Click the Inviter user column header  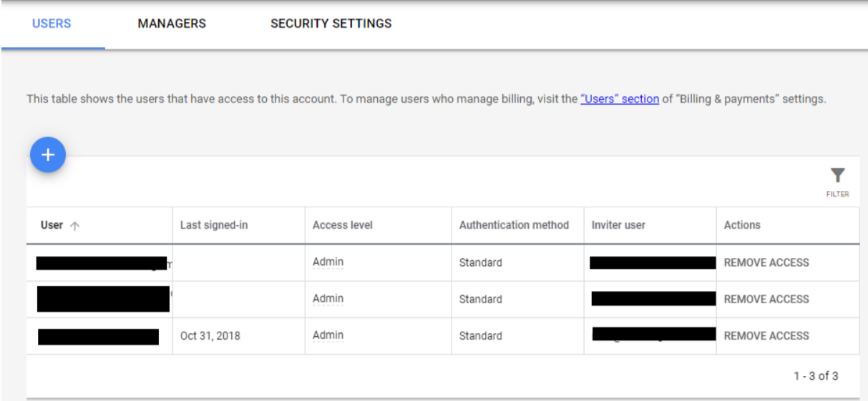click(x=618, y=225)
